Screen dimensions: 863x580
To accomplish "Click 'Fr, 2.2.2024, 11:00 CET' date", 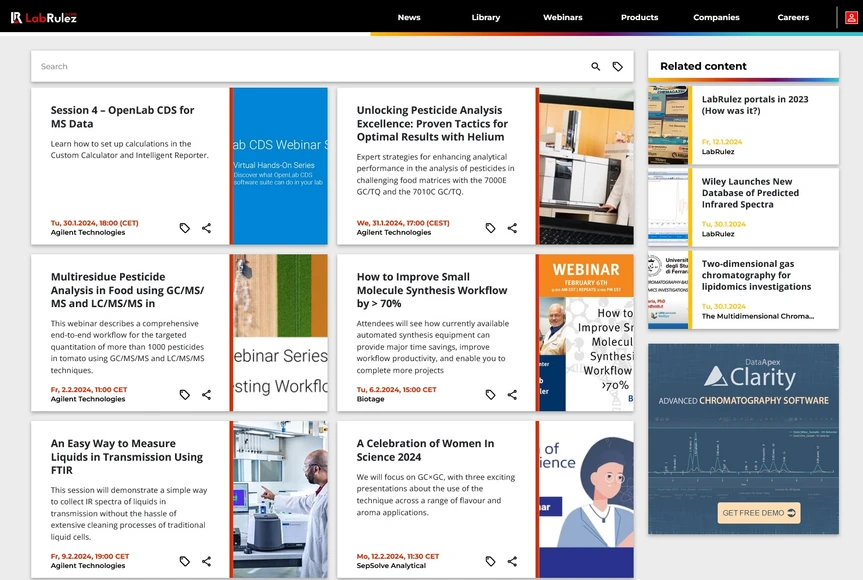I will pyautogui.click(x=89, y=390).
